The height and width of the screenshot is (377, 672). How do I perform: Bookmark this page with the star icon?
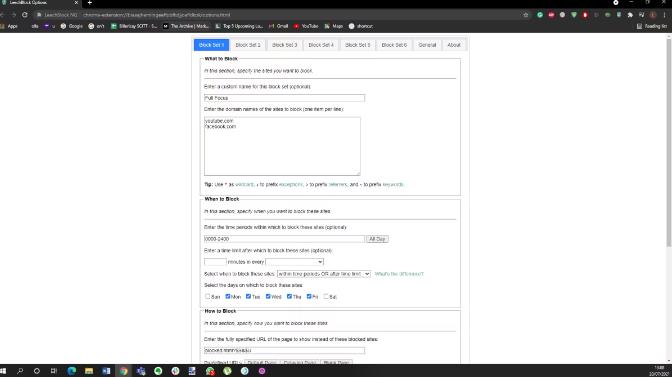point(526,15)
